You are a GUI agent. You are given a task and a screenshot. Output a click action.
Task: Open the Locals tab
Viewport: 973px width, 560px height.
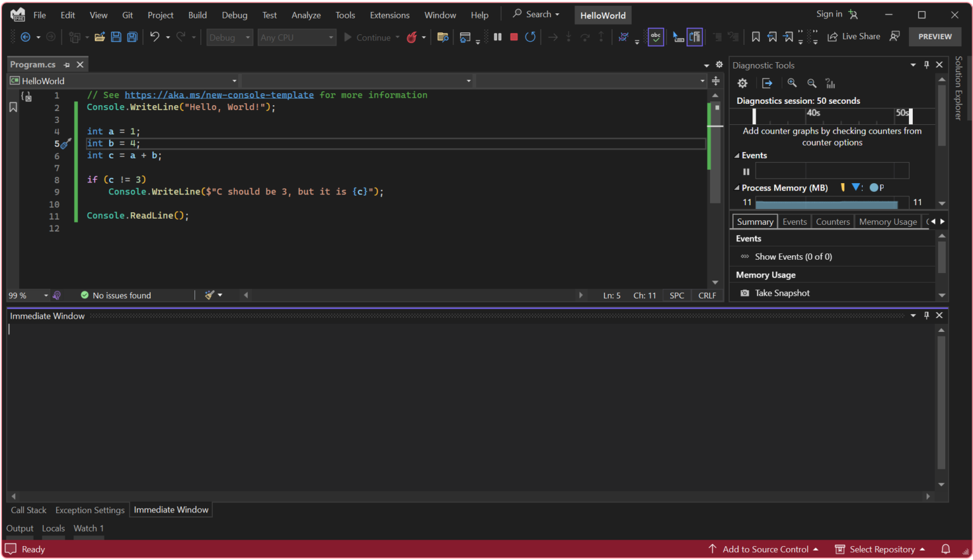click(x=53, y=528)
